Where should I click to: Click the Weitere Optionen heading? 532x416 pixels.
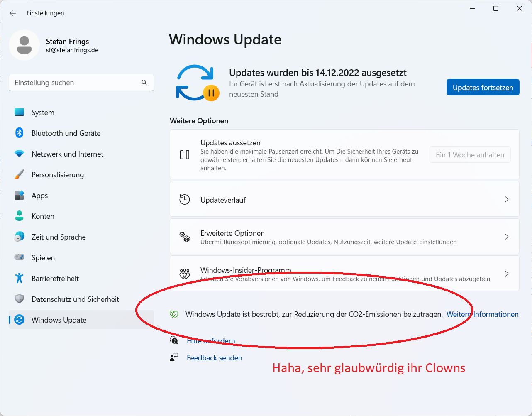point(199,121)
